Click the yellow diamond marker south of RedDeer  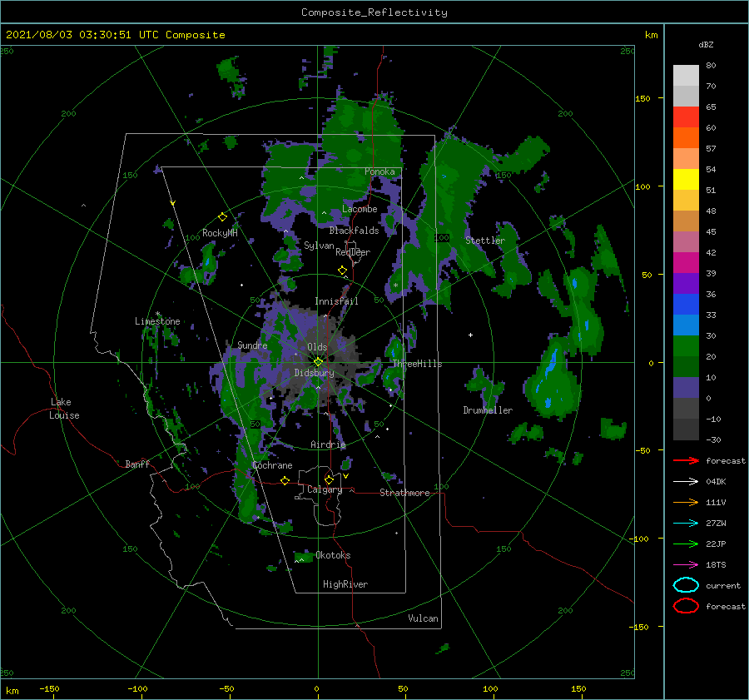[x=342, y=271]
